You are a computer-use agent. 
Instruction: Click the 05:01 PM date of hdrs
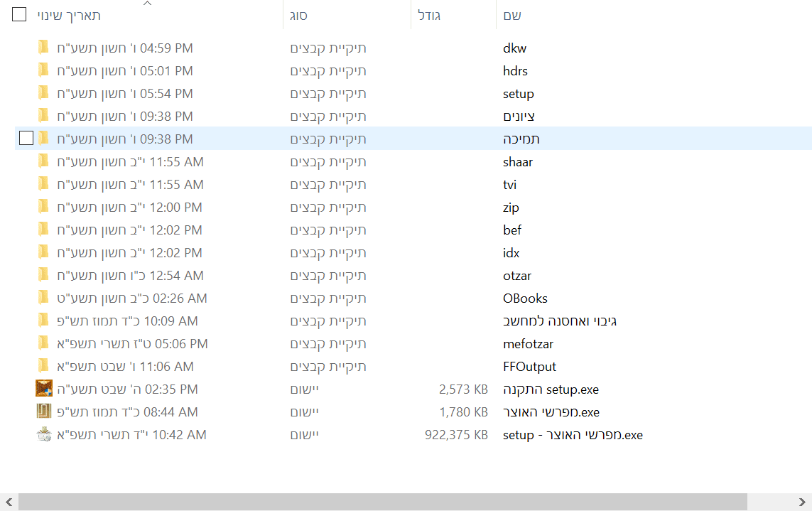pos(125,71)
